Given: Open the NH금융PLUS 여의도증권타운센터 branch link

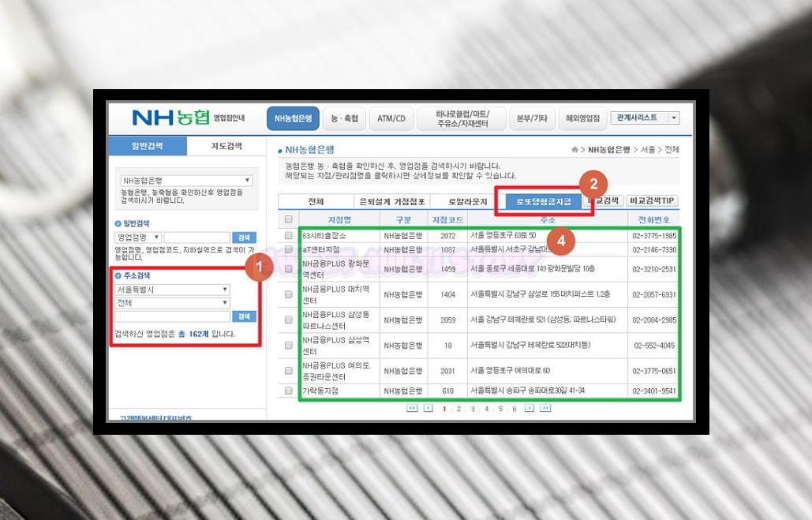Looking at the screenshot, I should tap(335, 370).
